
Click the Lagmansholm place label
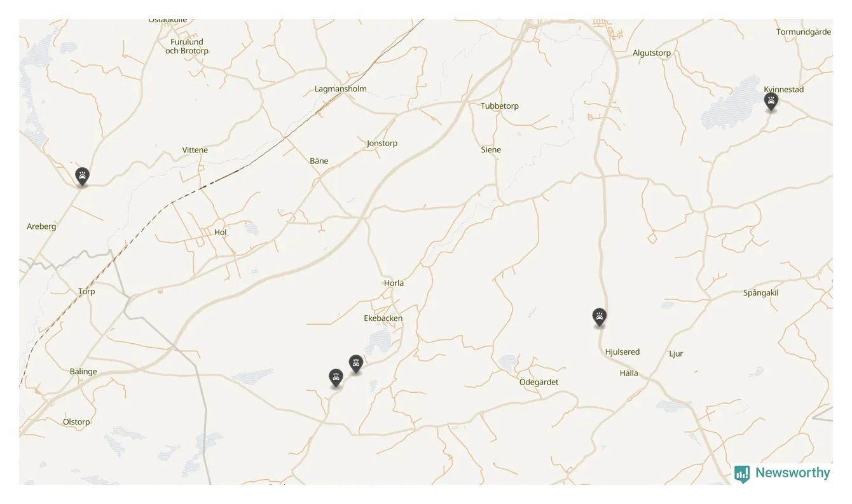pos(341,89)
